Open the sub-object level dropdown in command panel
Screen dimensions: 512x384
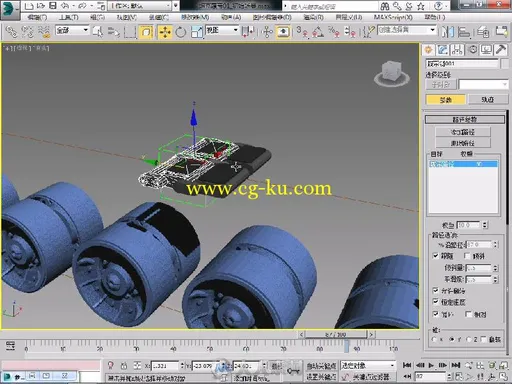483,85
